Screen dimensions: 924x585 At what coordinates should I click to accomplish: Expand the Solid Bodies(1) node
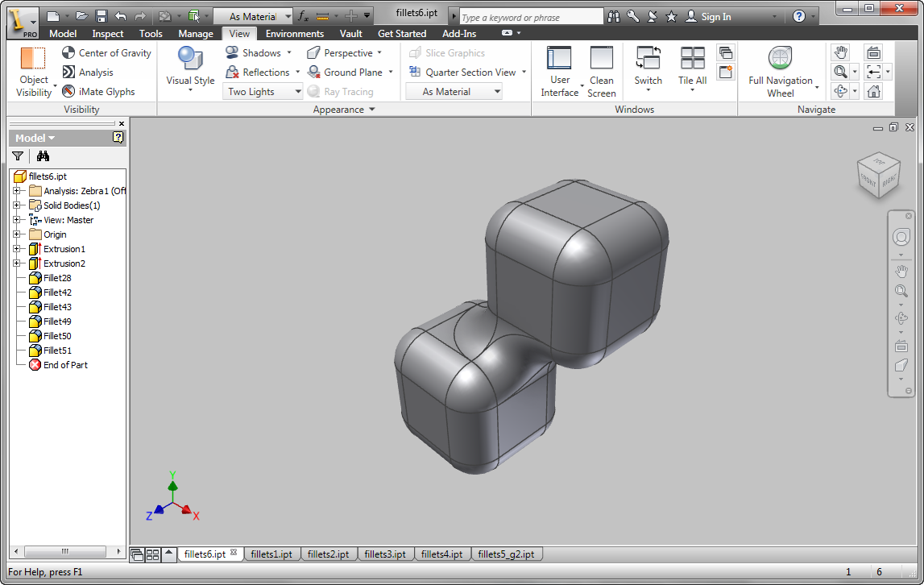coord(16,205)
